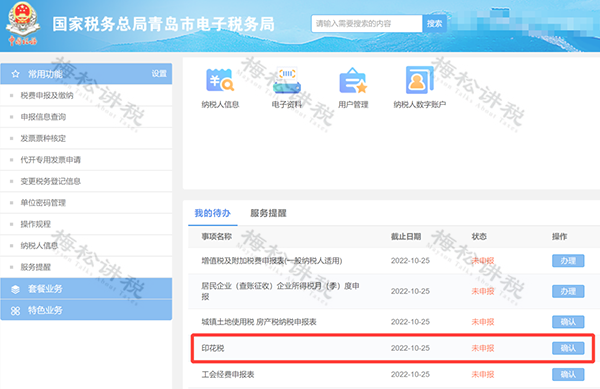The width and height of the screenshot is (600, 389).
Task: Click 未申报 status in 印花税 row
Action: pyautogui.click(x=483, y=348)
